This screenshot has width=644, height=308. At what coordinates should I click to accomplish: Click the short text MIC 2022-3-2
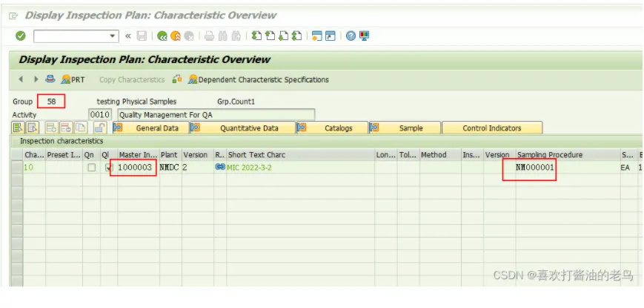pyautogui.click(x=249, y=168)
